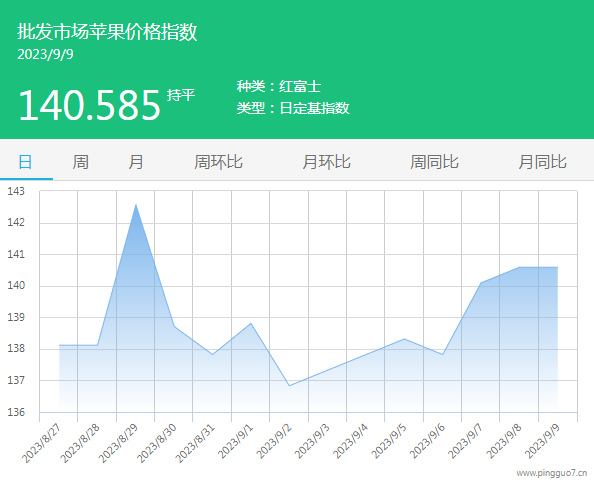Screen dimensions: 594x485
Task: Switch to the 周环比 tab
Action: pos(218,162)
